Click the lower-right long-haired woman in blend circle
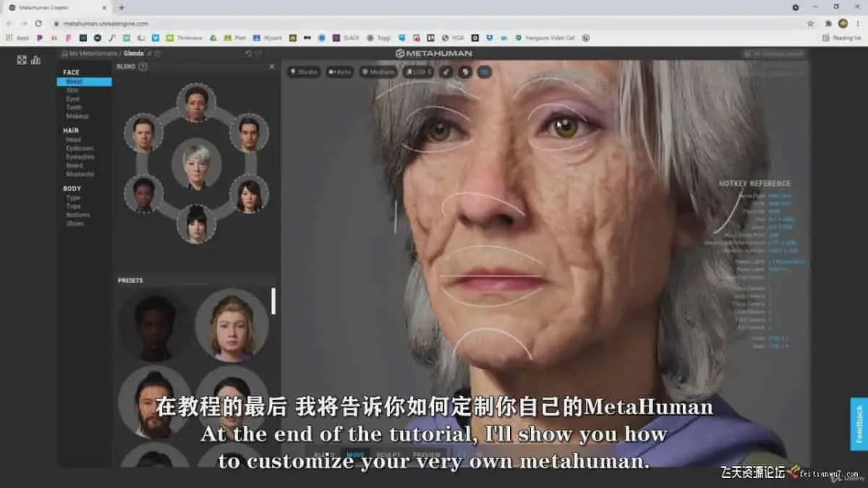This screenshot has width=868, height=488. (x=249, y=194)
